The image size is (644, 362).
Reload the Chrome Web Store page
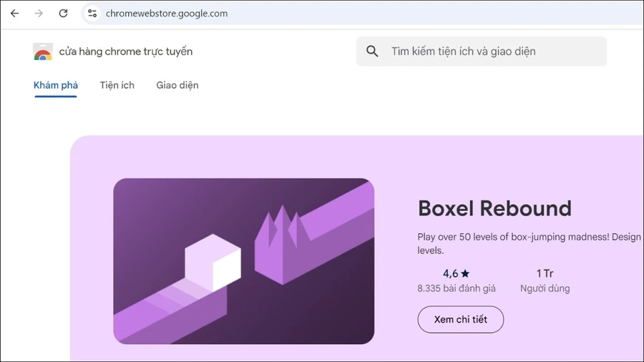pos(63,14)
